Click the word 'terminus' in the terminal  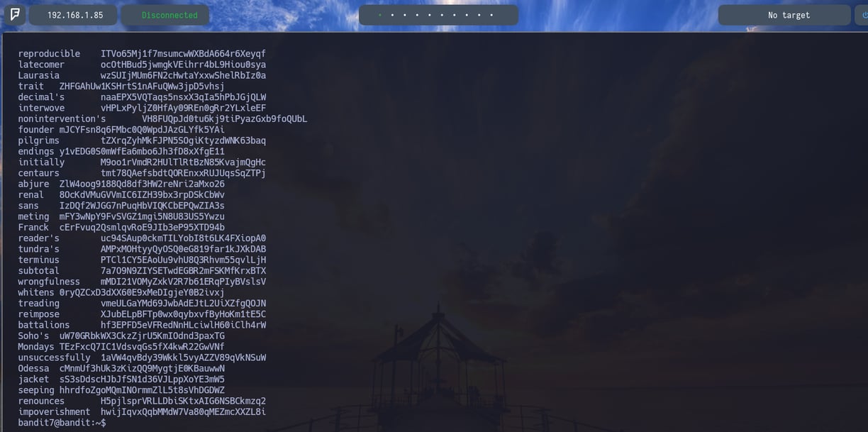(39, 260)
